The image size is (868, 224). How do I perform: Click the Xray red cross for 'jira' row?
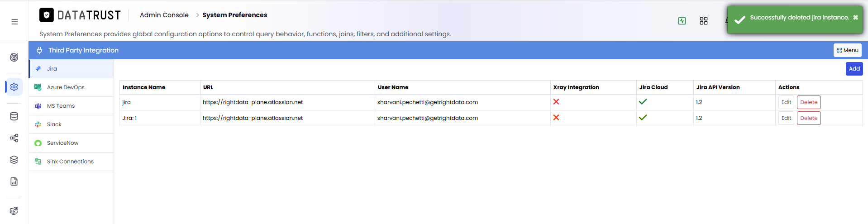556,102
